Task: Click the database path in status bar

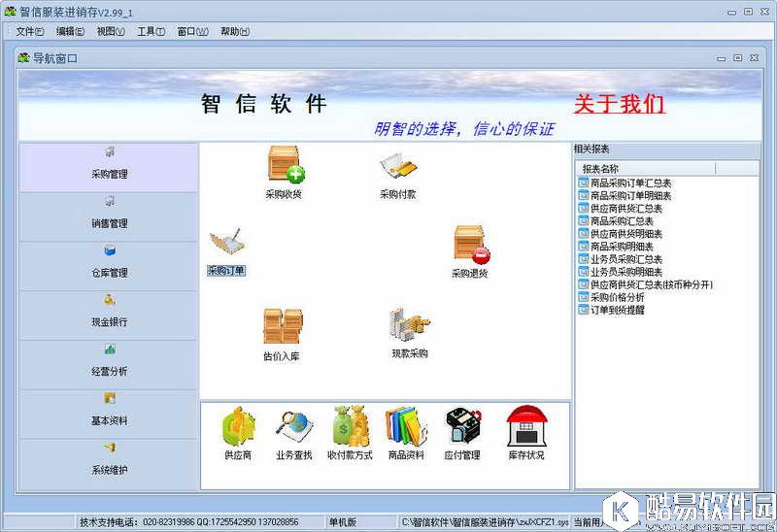Action: click(485, 522)
